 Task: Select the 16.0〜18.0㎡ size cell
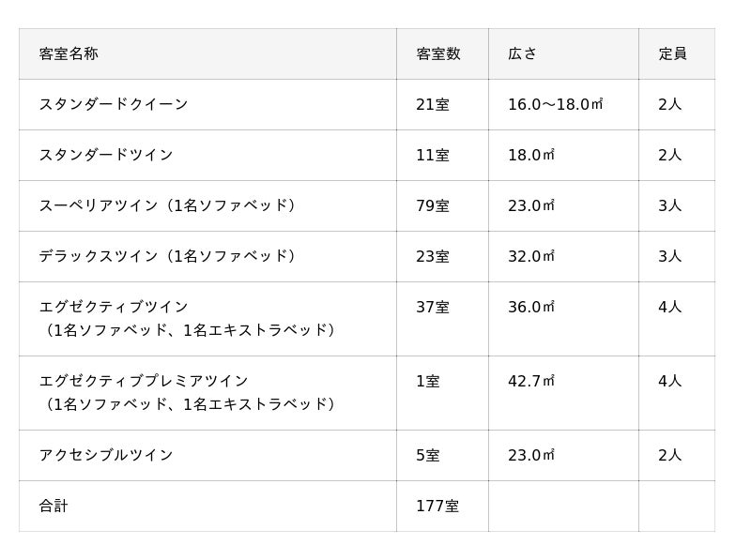[555, 105]
